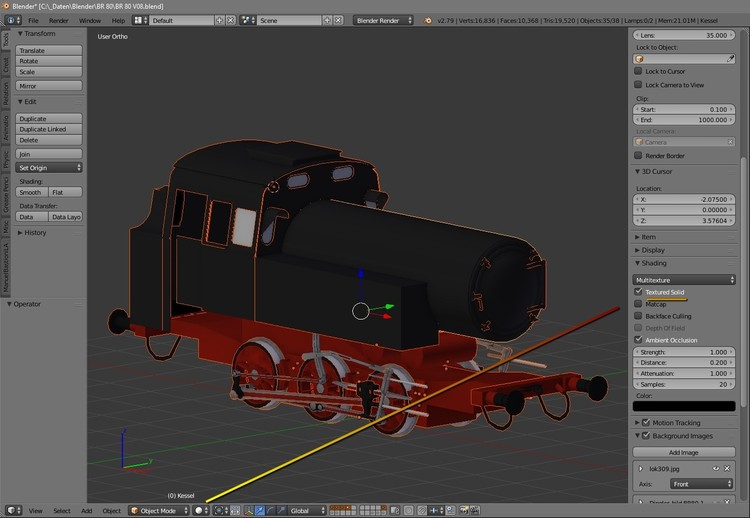Open the File menu
750x518 pixels.
tap(33, 21)
